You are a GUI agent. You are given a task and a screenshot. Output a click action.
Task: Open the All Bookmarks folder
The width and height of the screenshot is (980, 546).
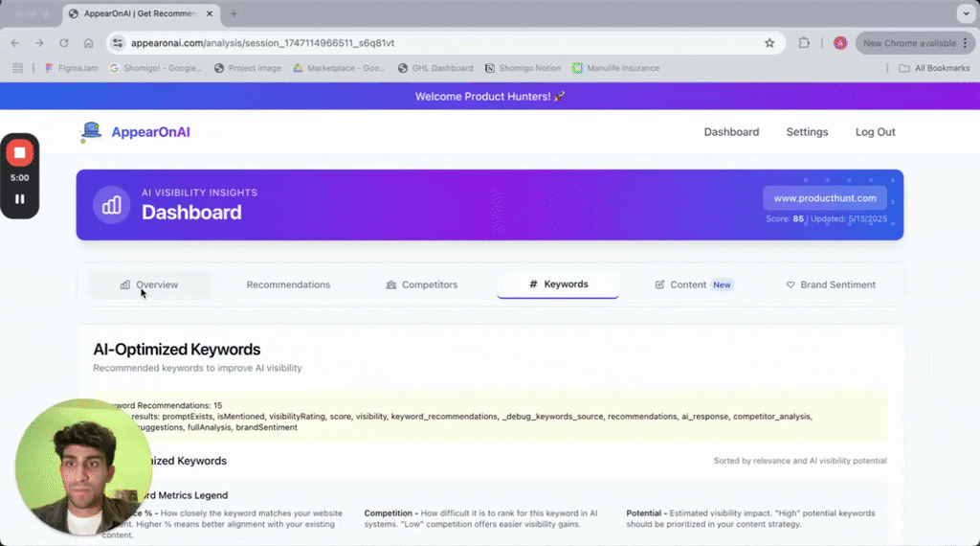[x=934, y=68]
